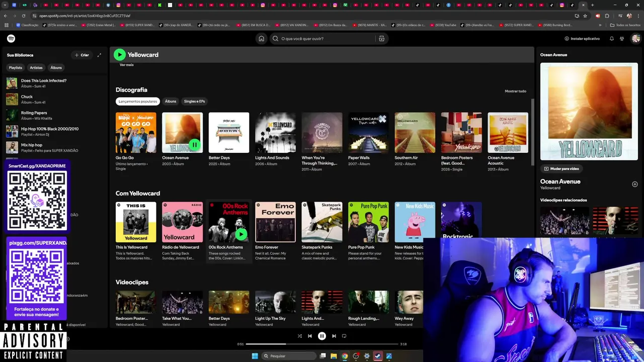Expand Sua Biblioteca with arrows icon

point(99,55)
